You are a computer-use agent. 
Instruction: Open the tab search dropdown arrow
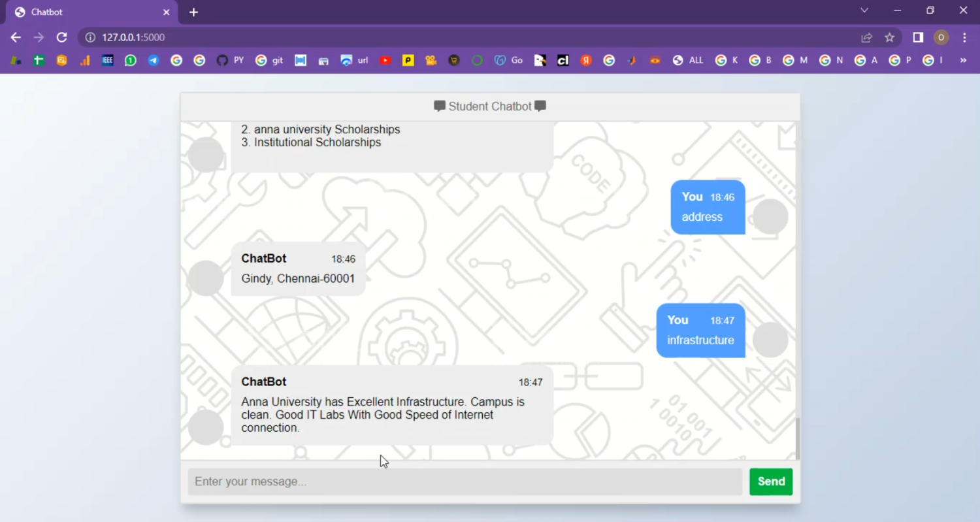click(x=864, y=10)
